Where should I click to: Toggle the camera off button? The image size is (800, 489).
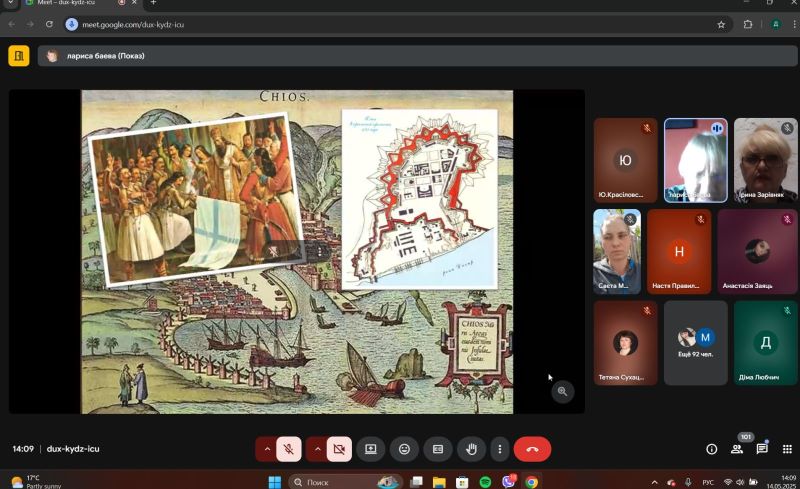click(x=339, y=449)
